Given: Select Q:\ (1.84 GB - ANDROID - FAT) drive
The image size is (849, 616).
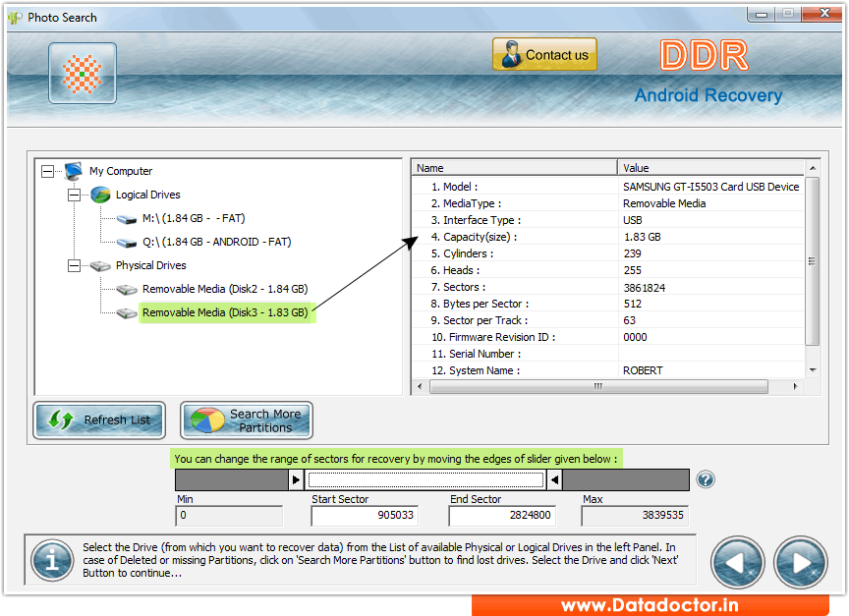Looking at the screenshot, I should [216, 242].
